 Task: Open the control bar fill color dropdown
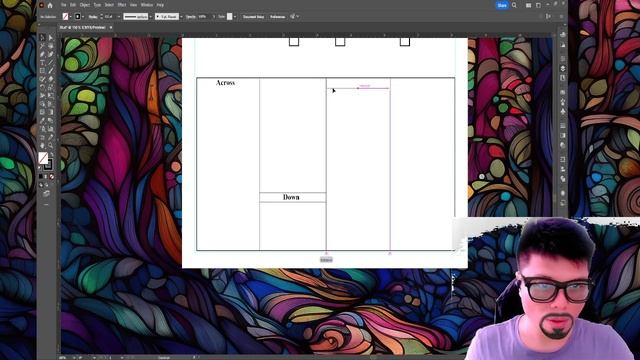point(71,17)
